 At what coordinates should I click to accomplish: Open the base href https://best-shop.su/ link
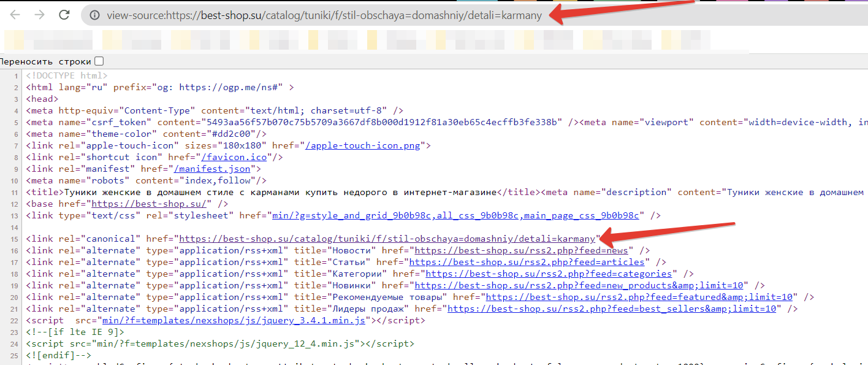[149, 204]
